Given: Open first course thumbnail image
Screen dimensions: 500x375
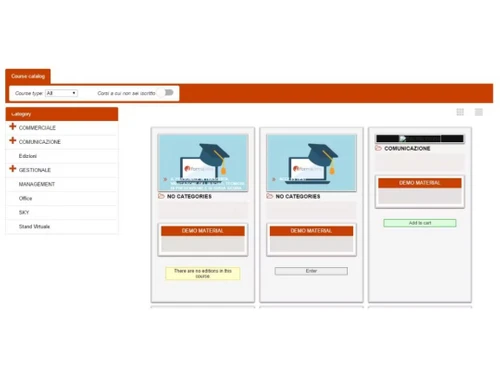Looking at the screenshot, I should [203, 163].
